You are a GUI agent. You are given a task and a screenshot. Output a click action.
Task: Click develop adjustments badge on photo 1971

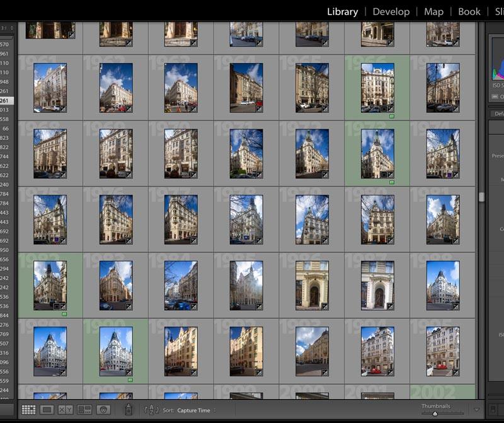pos(259,175)
